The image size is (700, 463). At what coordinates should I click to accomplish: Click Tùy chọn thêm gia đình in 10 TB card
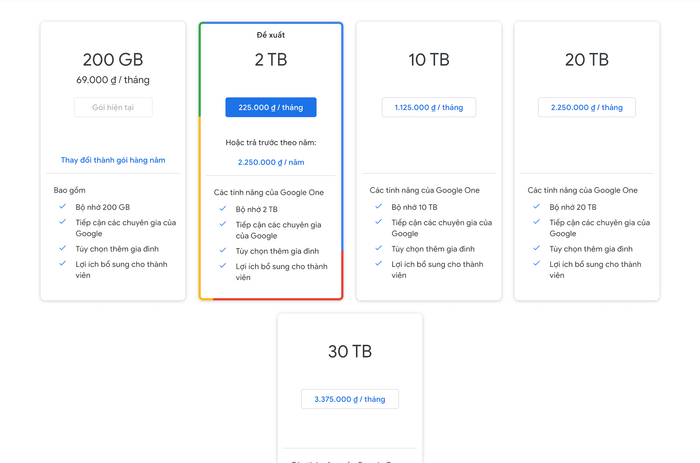[x=433, y=249]
